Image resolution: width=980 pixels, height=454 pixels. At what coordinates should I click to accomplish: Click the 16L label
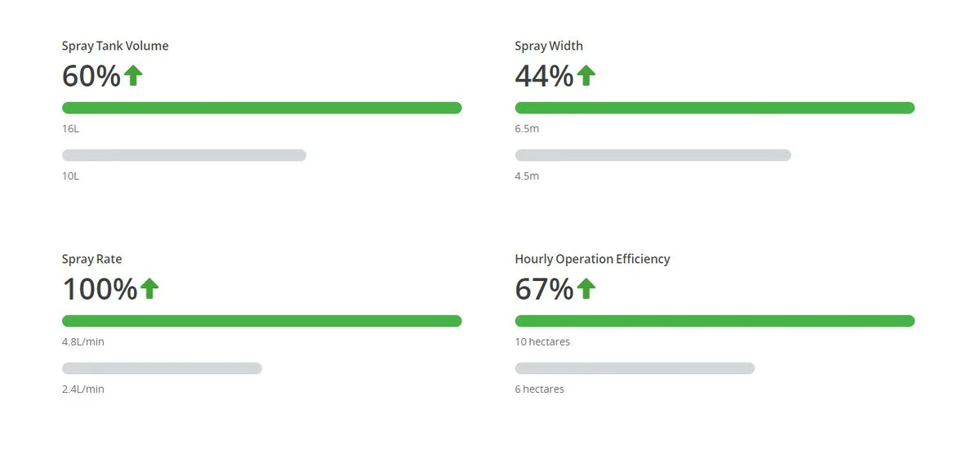tap(70, 129)
